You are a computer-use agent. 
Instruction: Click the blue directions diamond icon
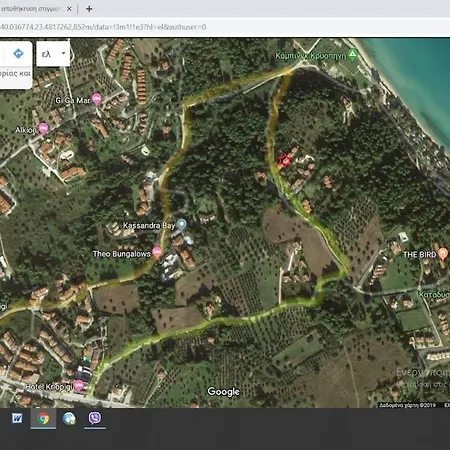click(x=18, y=53)
